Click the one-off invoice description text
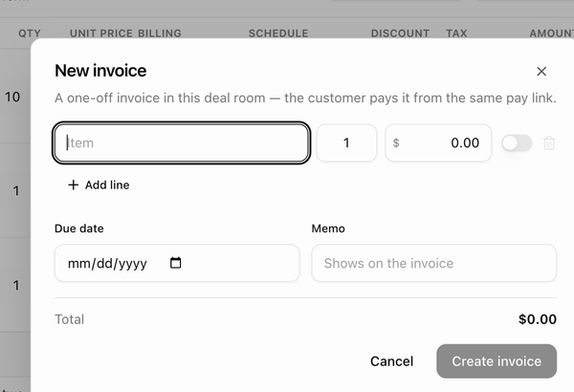 [305, 98]
